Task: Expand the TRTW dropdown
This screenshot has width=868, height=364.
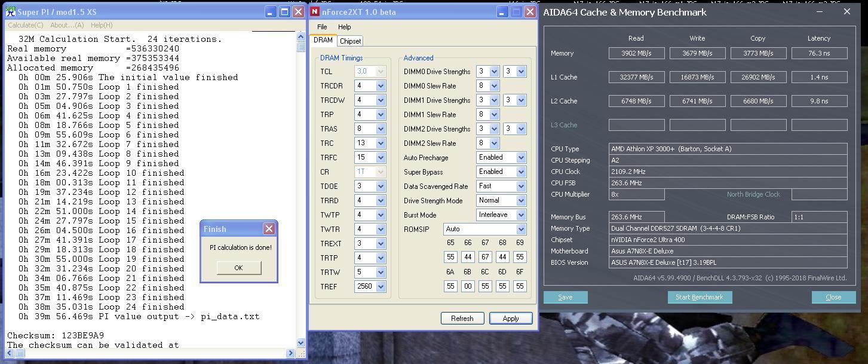Action: tap(381, 272)
